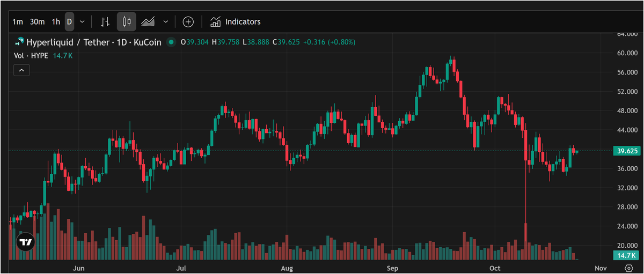The height and width of the screenshot is (274, 644).
Task: Collapse the indicator legend with chevron button
Action: point(21,70)
